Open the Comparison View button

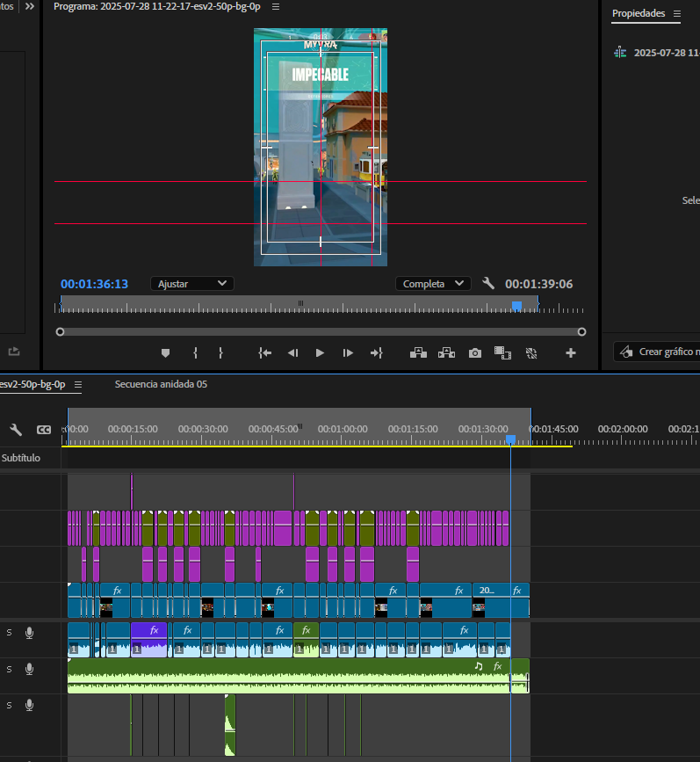(x=502, y=353)
